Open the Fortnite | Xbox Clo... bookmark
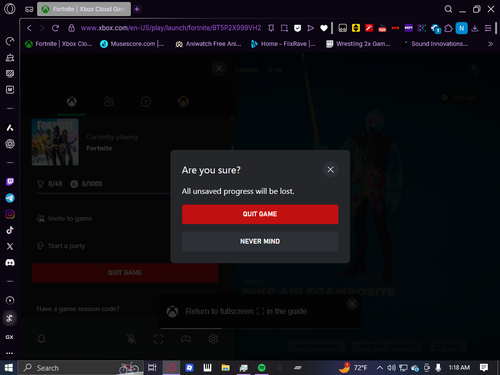This screenshot has height=375, width=500. tap(59, 44)
